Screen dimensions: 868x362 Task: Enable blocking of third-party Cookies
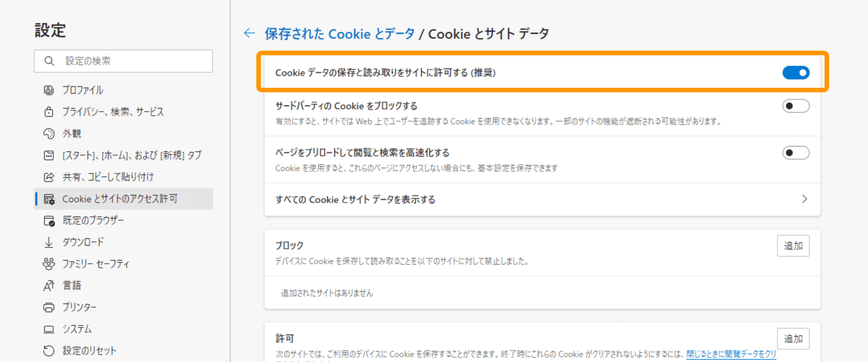(x=796, y=106)
